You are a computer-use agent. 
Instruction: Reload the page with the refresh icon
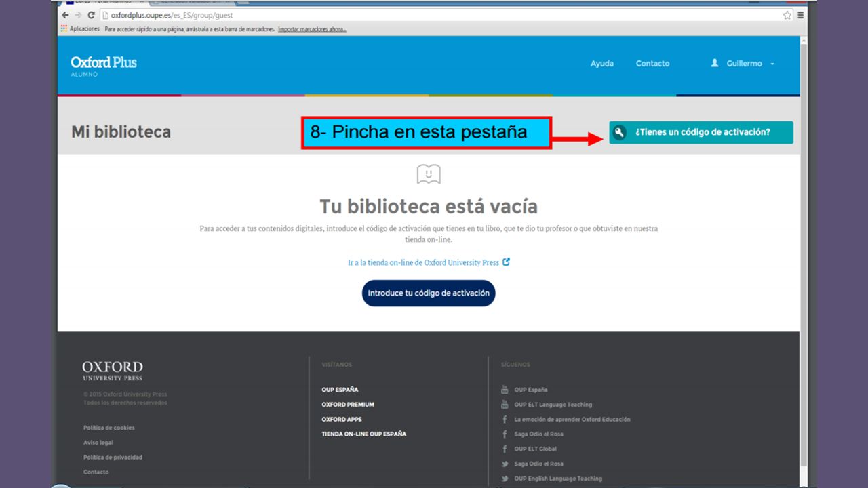pyautogui.click(x=91, y=15)
